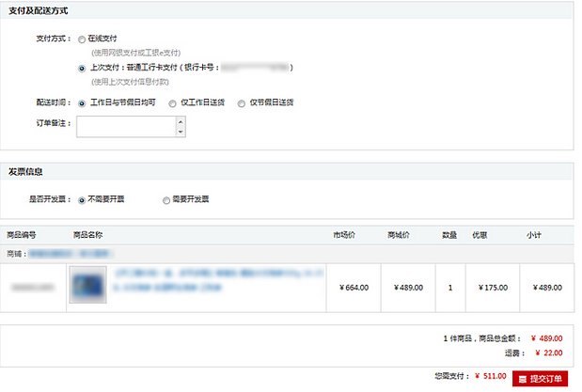Click the 商城价 column header
582x392 pixels.
[x=399, y=235]
